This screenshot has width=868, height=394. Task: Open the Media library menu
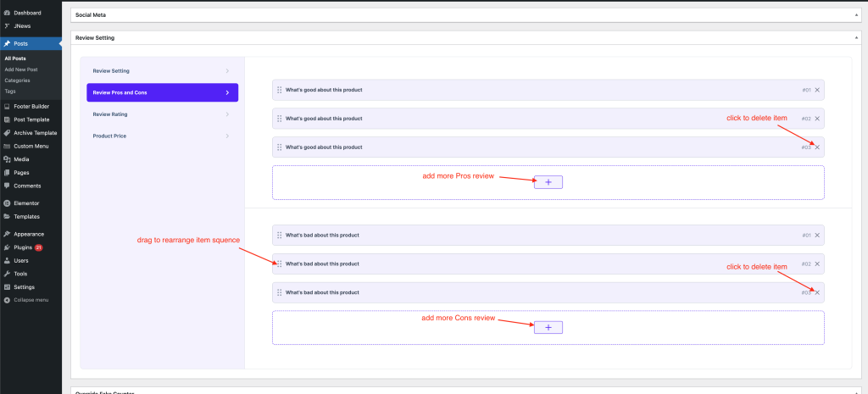point(21,158)
